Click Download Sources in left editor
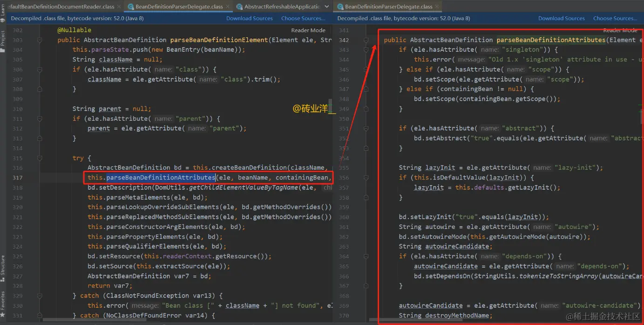Viewport: 644px width, 325px height. point(250,18)
